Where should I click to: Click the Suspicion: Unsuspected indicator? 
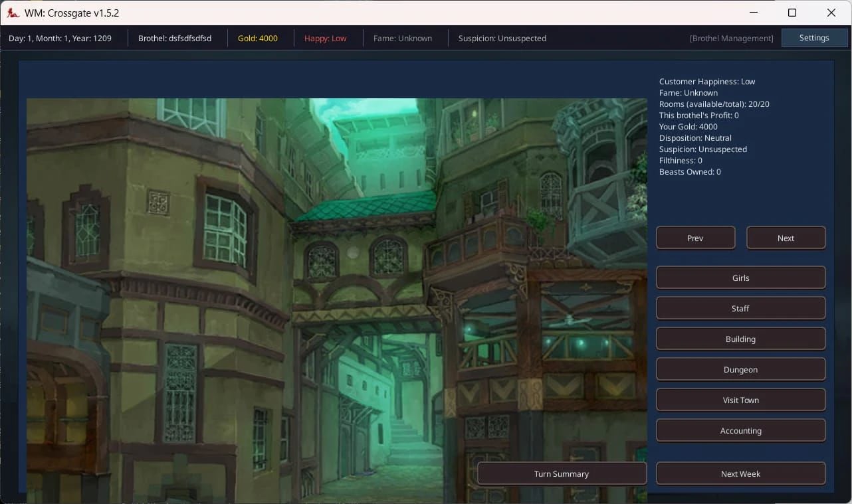(x=502, y=38)
